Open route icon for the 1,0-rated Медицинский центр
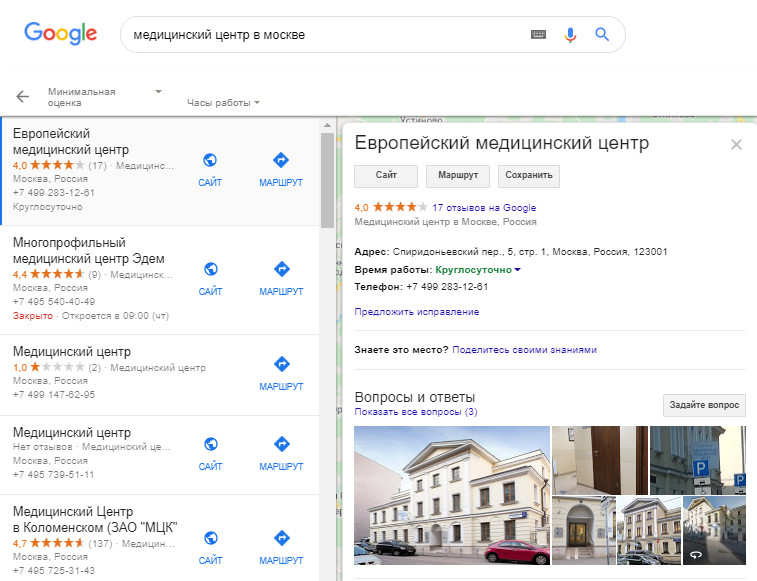The image size is (757, 581). 281,373
